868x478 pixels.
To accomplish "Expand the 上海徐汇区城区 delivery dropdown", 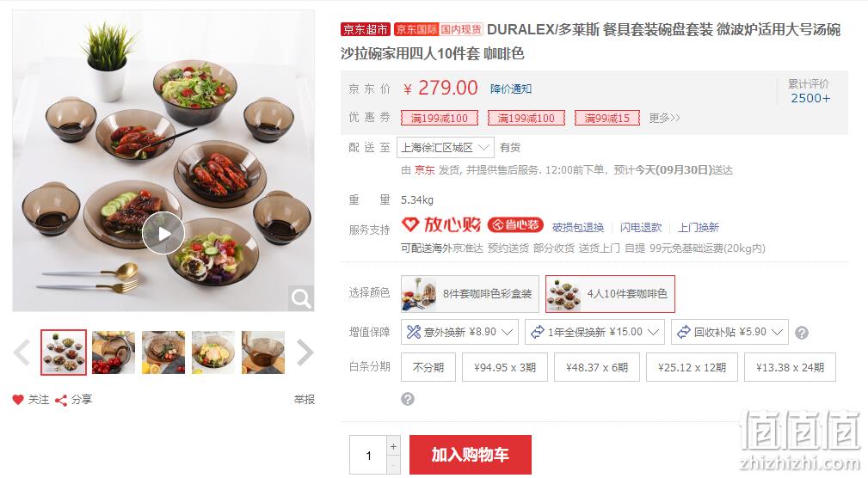I will coord(445,148).
